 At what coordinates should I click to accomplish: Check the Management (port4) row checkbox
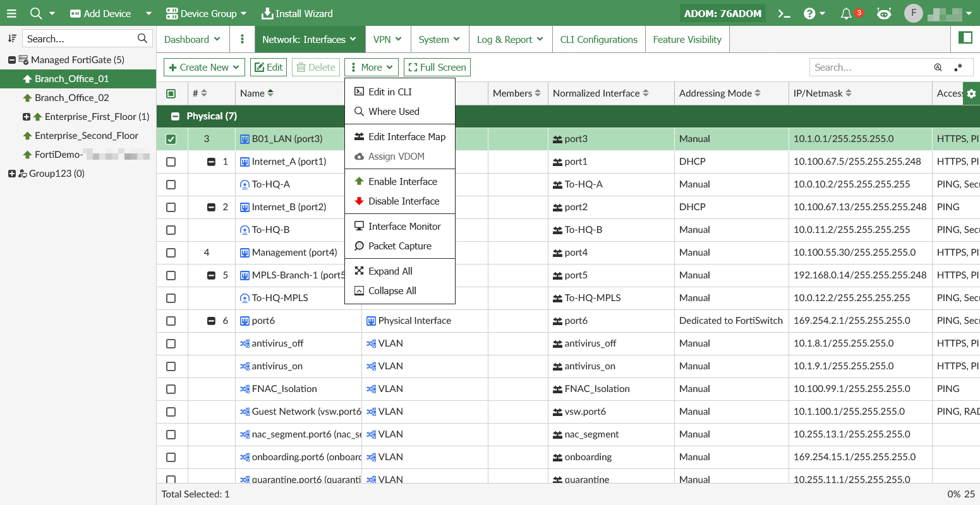[x=171, y=252]
